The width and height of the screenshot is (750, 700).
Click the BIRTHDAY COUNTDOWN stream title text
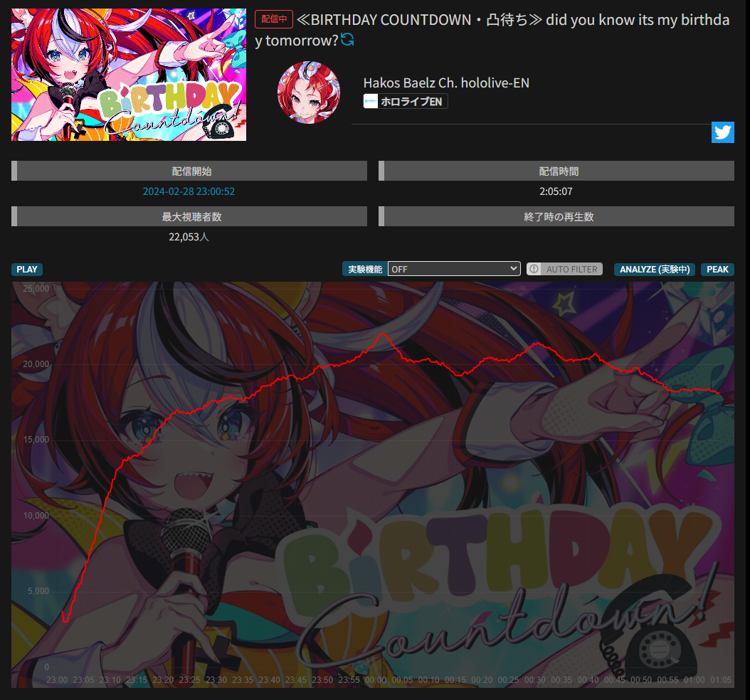[x=492, y=30]
